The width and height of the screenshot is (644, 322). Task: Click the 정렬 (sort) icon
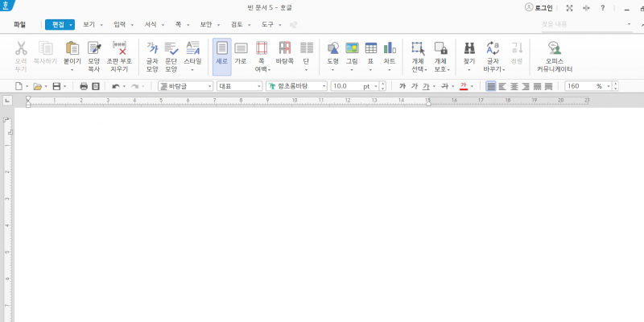(x=517, y=48)
